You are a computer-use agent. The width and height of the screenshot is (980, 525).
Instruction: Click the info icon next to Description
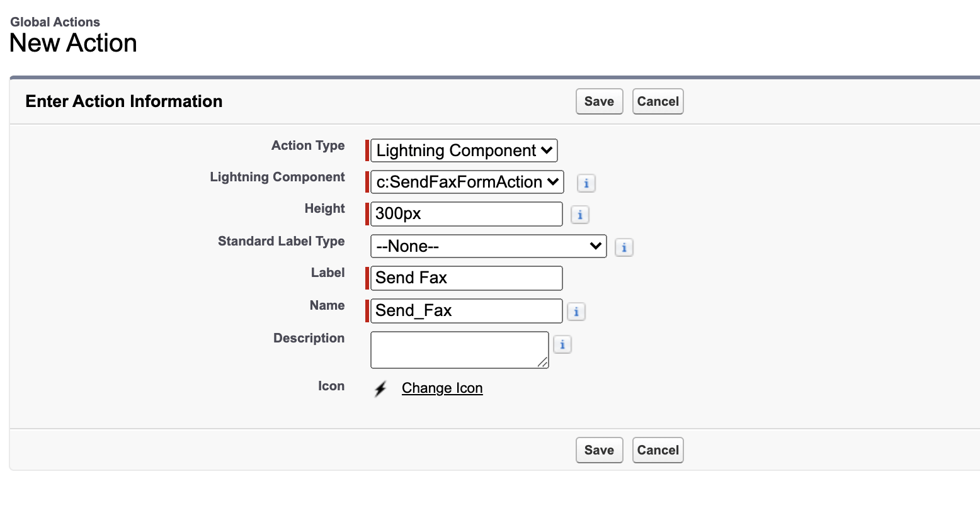[562, 344]
